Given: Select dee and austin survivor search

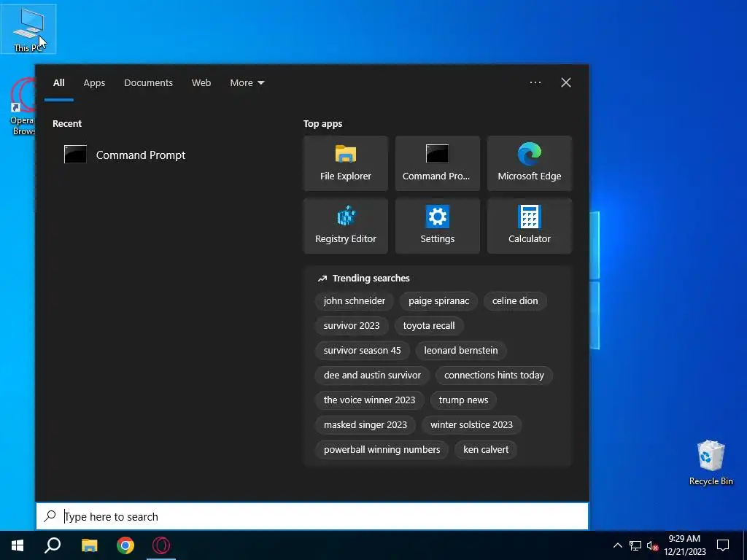Looking at the screenshot, I should coord(372,376).
